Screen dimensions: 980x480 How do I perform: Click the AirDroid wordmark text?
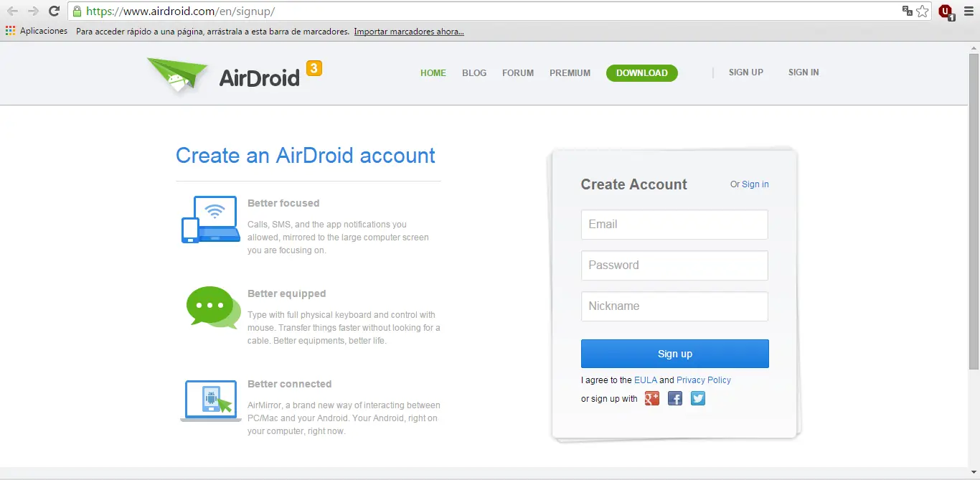(x=259, y=77)
